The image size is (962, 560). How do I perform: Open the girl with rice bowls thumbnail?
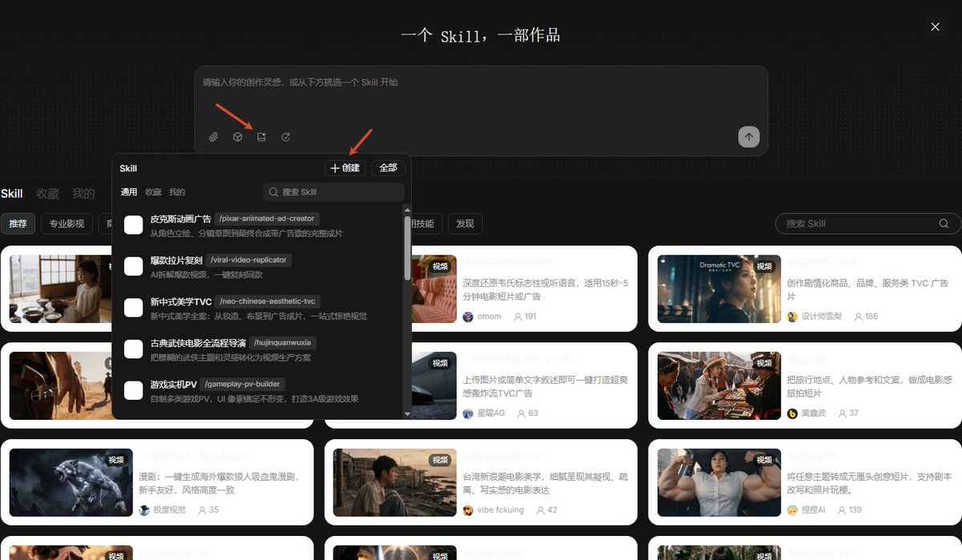coord(61,288)
